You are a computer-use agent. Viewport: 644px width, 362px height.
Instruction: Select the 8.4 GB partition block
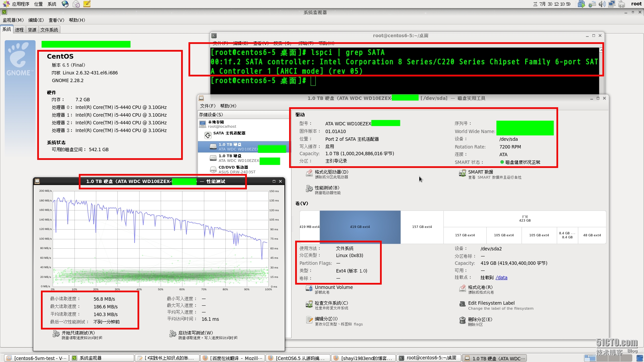pyautogui.click(x=567, y=235)
